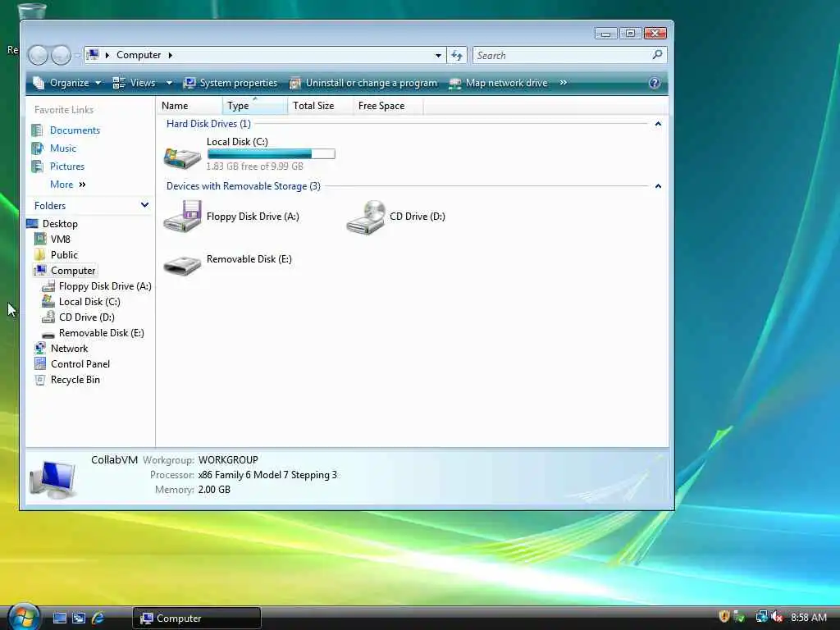Click Switch between windows quick launch icon
The height and width of the screenshot is (630, 840).
click(x=79, y=619)
